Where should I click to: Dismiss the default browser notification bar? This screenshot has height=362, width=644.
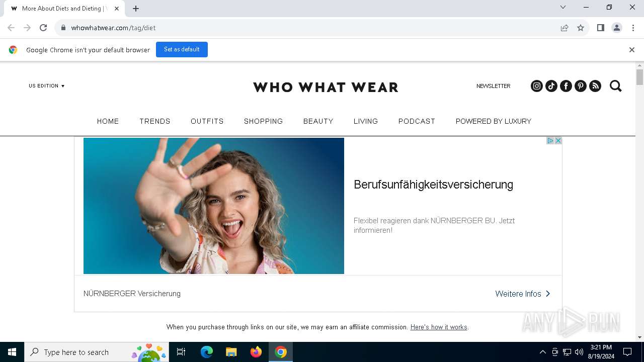pos(631,50)
